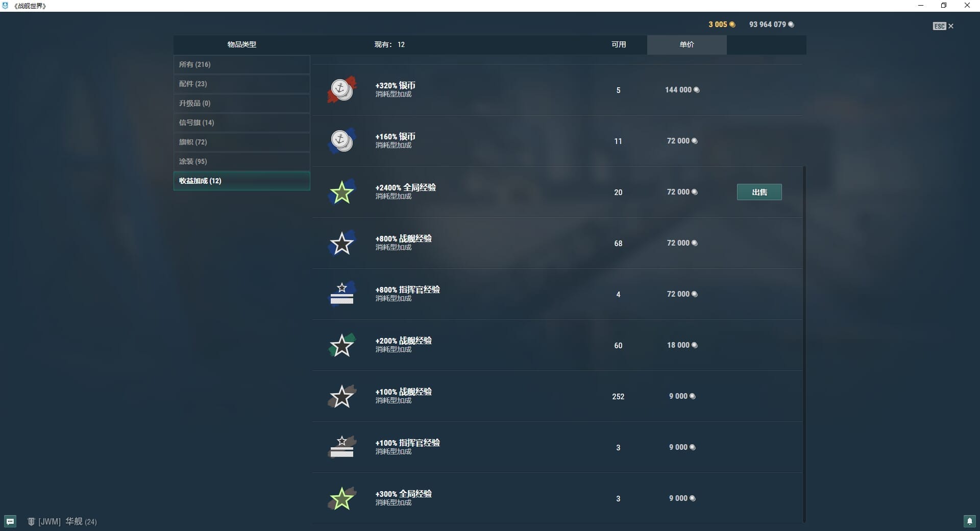Open the notifications bell icon

(x=969, y=521)
